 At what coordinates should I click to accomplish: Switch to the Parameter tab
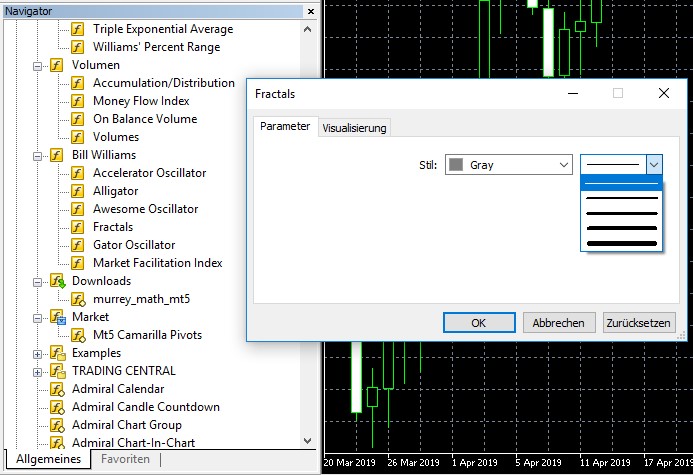click(285, 126)
